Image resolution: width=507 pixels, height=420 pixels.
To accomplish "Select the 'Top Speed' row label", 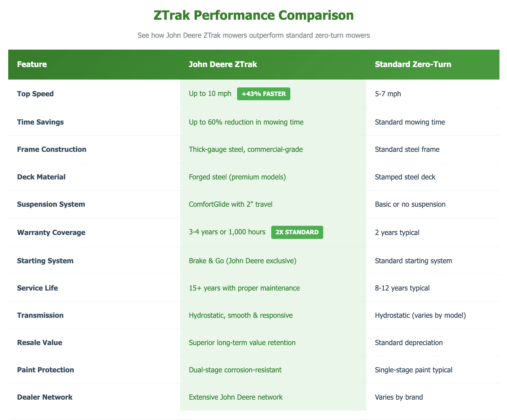I will tap(35, 94).
